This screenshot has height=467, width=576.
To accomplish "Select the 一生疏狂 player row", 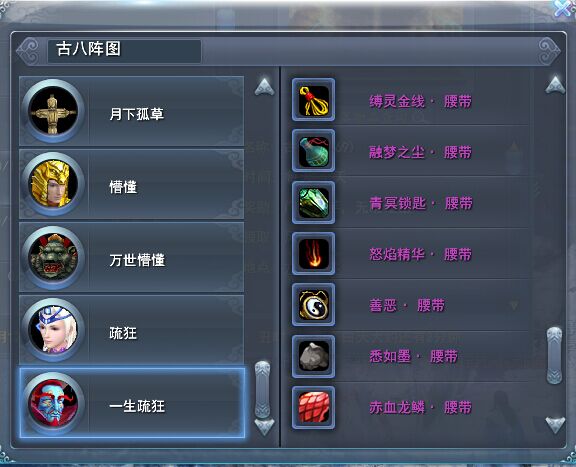I will (x=132, y=403).
